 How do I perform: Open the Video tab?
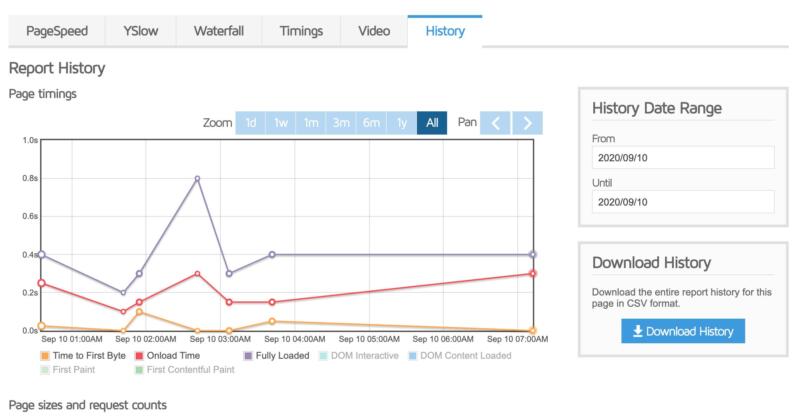[x=374, y=31]
